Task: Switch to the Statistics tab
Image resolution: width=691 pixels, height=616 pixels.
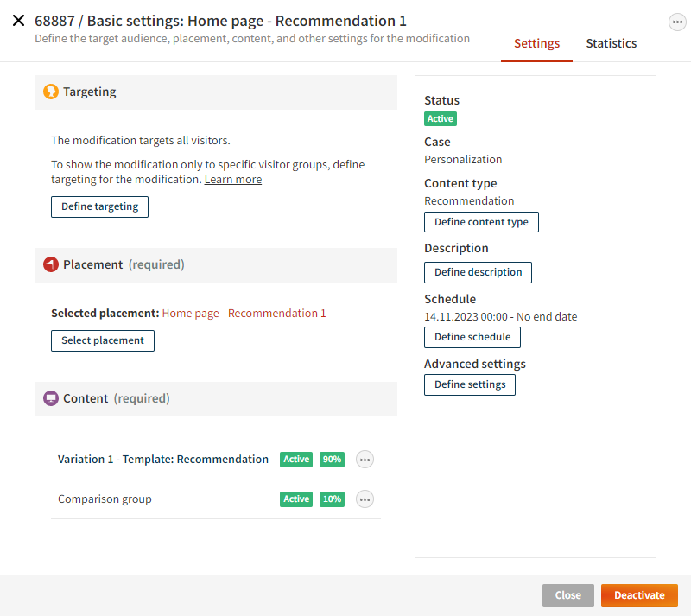Action: [x=611, y=43]
